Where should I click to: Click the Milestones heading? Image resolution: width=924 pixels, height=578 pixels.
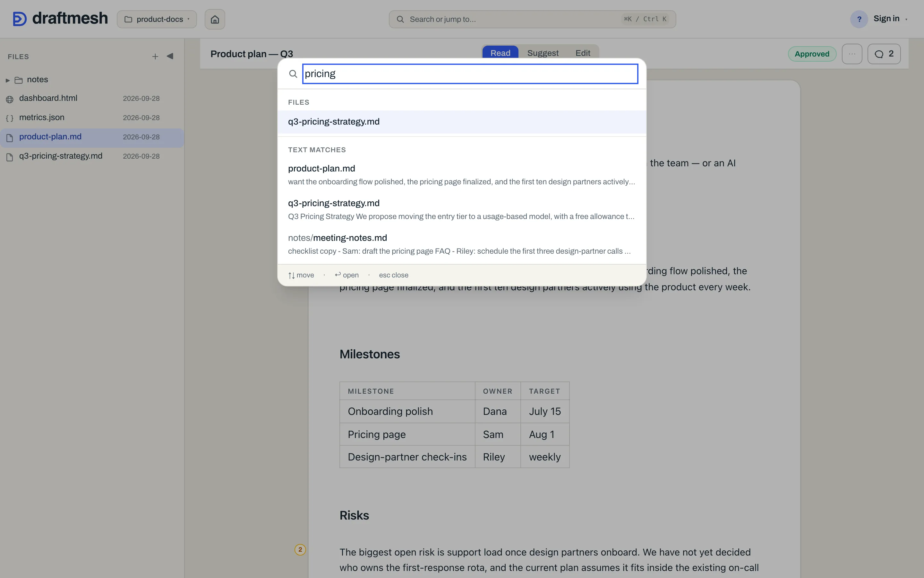370,354
